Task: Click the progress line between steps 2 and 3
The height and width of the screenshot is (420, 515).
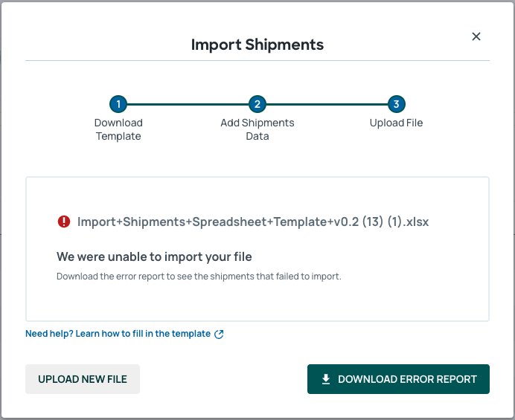Action: point(327,104)
